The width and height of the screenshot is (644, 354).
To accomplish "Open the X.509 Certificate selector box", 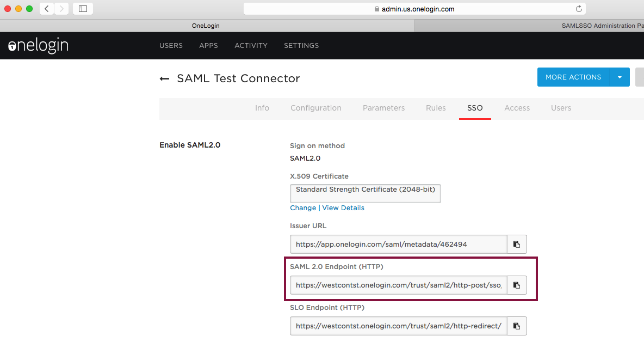I will [x=365, y=193].
